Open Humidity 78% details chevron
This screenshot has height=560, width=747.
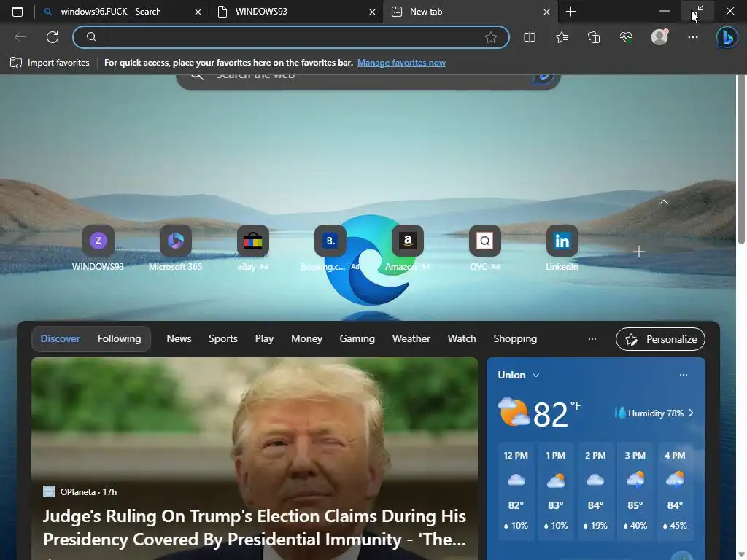[x=691, y=413]
